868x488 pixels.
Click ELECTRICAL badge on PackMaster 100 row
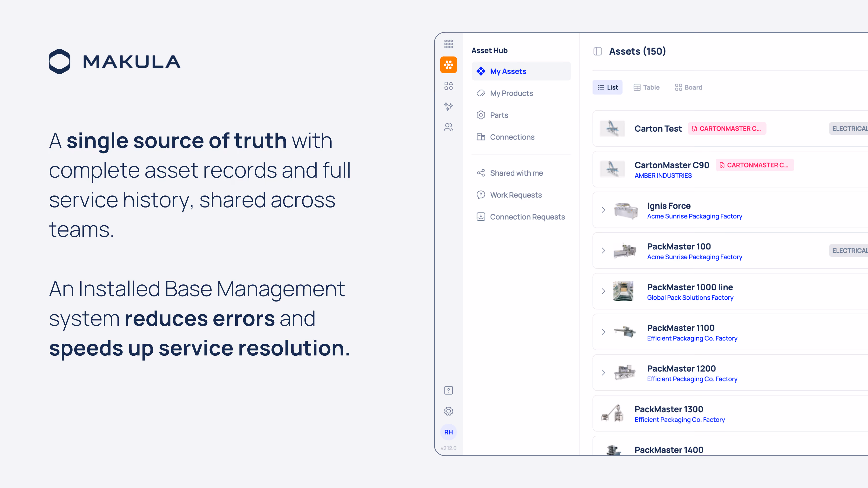coord(849,251)
